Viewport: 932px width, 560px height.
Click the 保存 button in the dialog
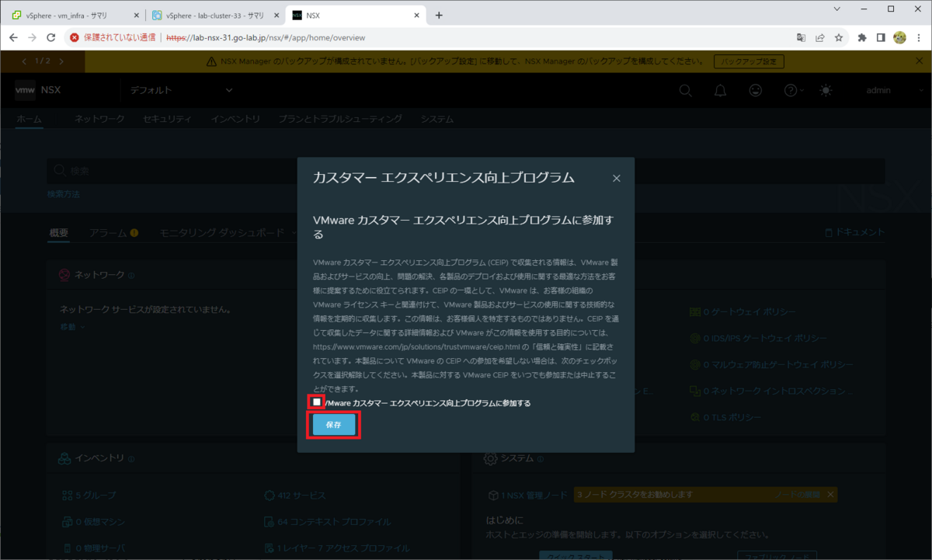(334, 425)
